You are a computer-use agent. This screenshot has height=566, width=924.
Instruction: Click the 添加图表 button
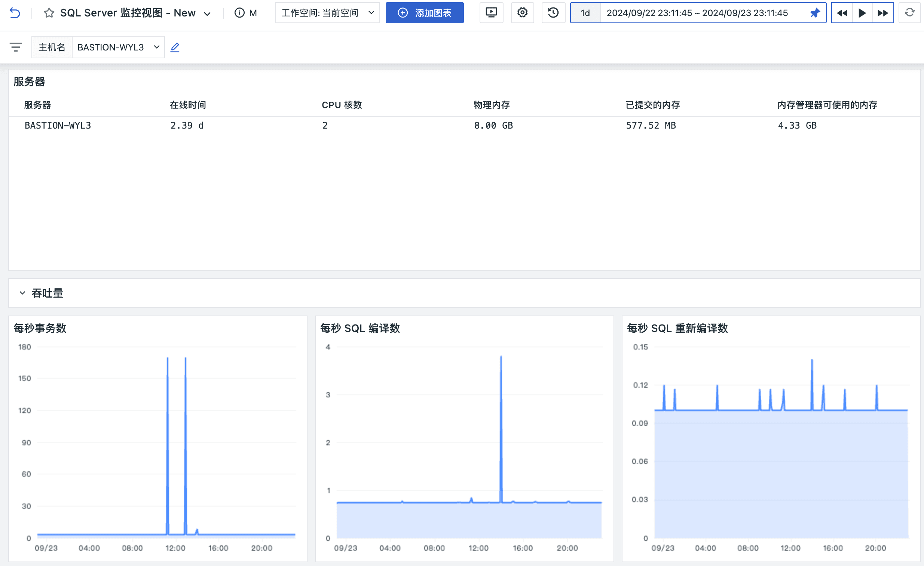pyautogui.click(x=425, y=13)
